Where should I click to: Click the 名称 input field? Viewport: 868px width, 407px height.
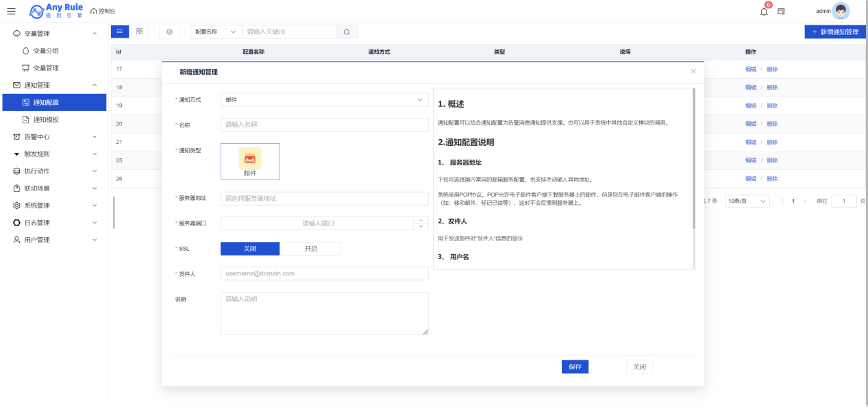click(324, 125)
